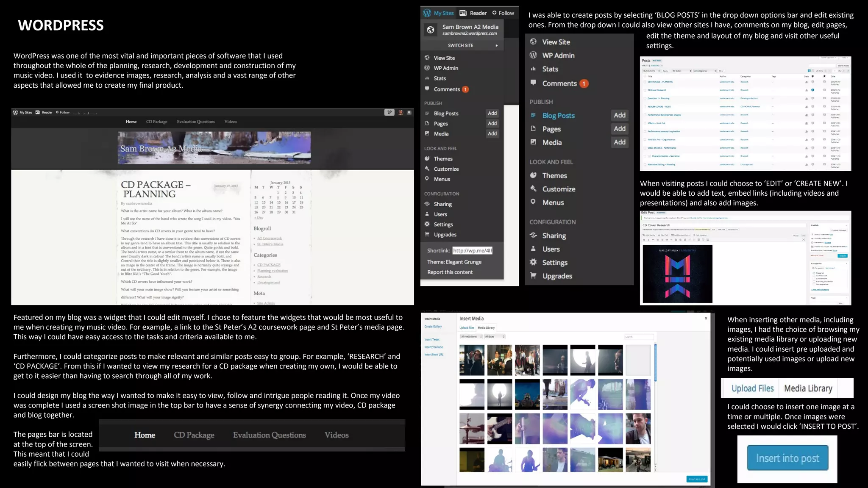Click the orange comment count badge in the enlarged menu

click(x=584, y=83)
